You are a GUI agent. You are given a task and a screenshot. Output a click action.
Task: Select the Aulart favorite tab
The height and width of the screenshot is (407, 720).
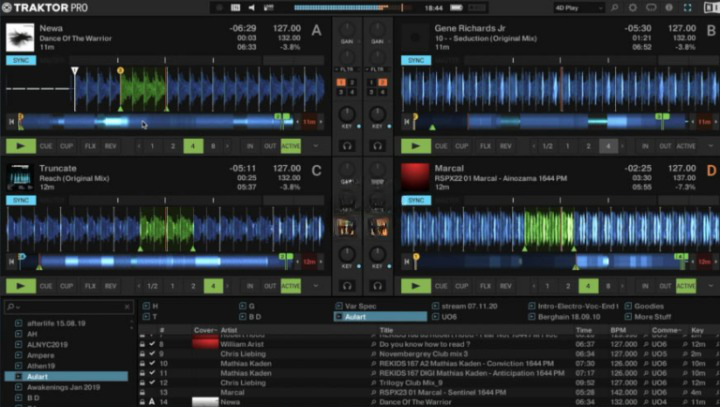[x=380, y=317]
